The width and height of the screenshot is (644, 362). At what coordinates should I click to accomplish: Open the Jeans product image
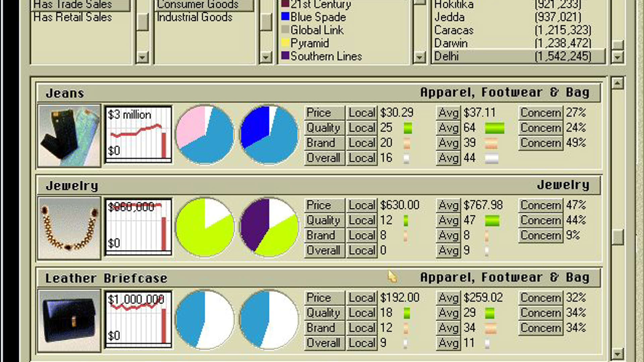pos(69,135)
